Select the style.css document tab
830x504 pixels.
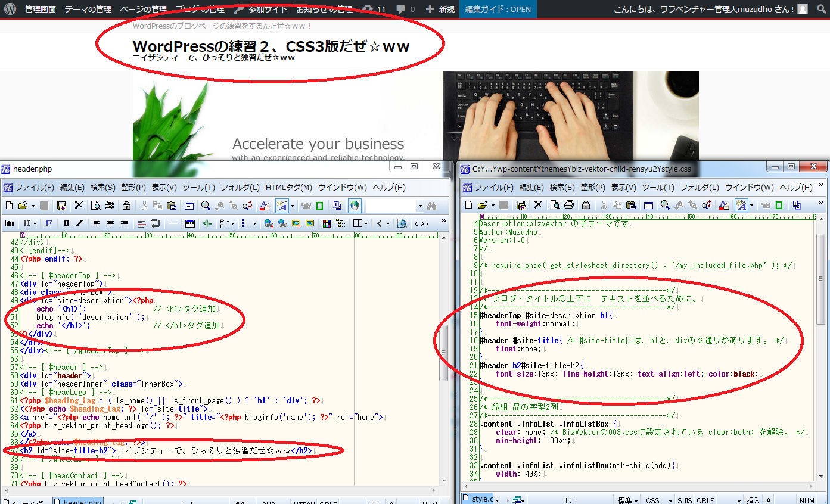coord(478,499)
